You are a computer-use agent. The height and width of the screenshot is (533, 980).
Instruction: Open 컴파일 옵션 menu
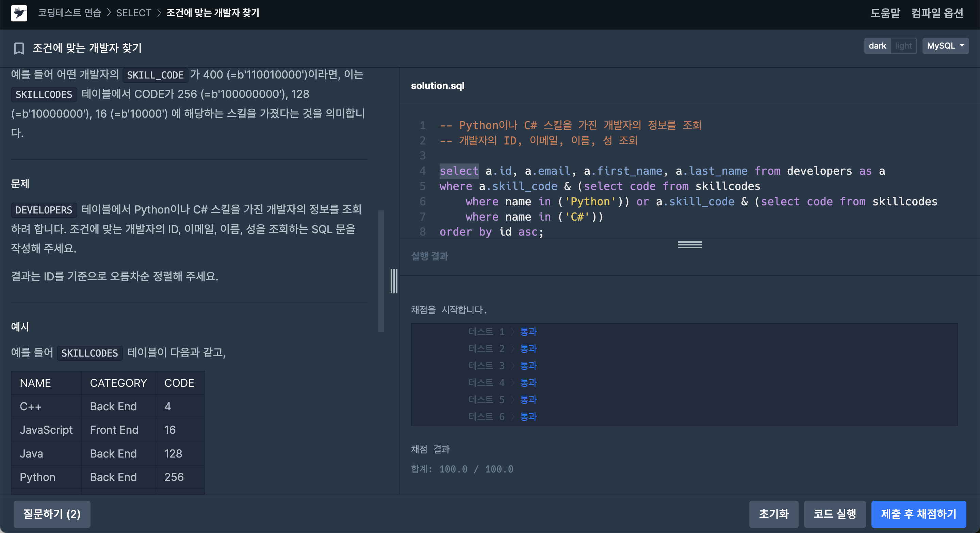click(x=937, y=13)
